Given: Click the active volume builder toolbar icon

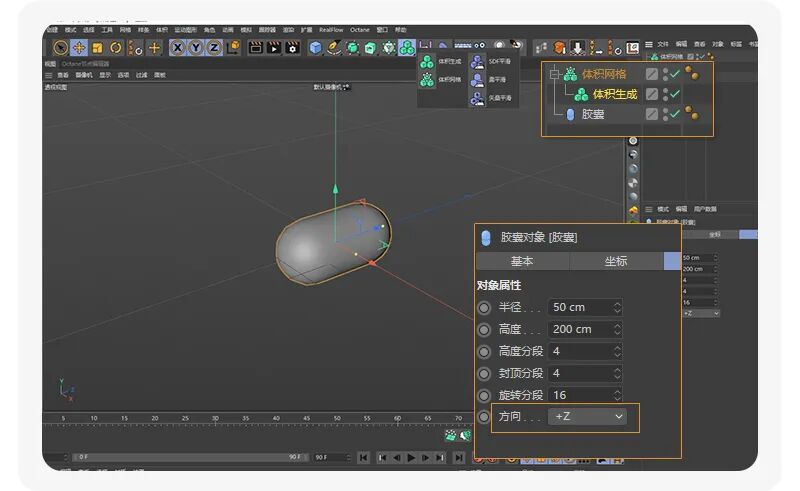Looking at the screenshot, I should (x=407, y=48).
